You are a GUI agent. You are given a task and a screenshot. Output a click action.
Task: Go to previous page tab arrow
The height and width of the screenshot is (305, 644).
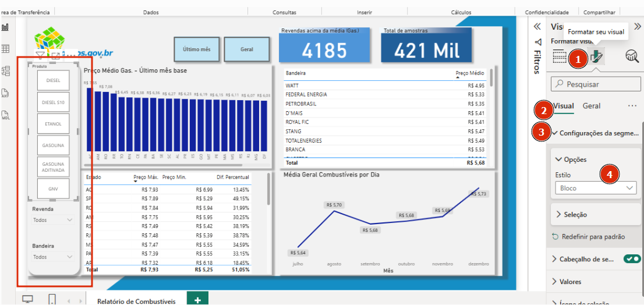(69, 301)
